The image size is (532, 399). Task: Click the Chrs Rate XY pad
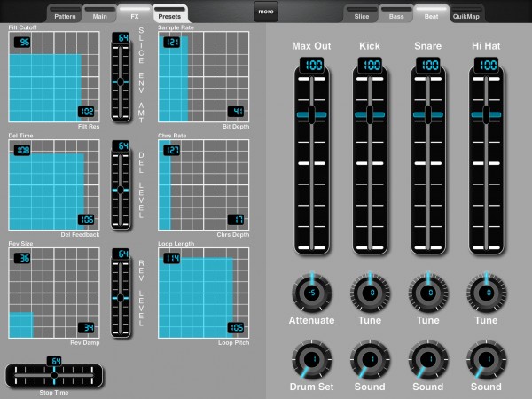coord(204,185)
